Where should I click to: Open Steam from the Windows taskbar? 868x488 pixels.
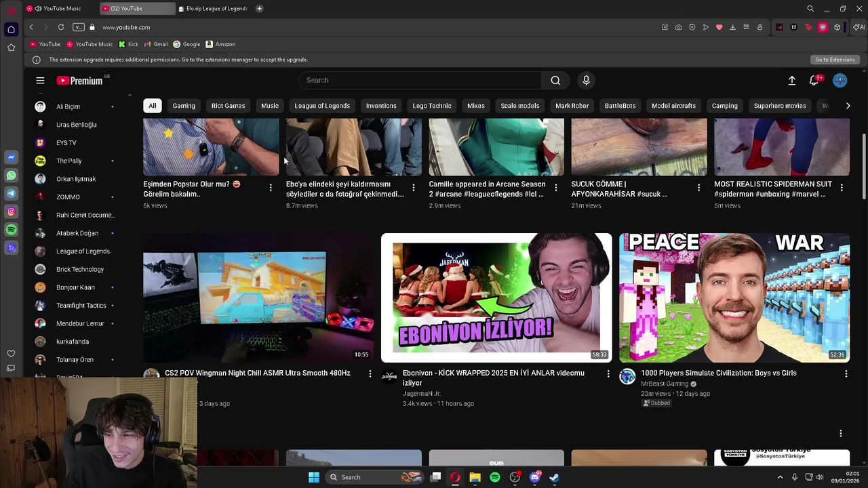(x=554, y=477)
